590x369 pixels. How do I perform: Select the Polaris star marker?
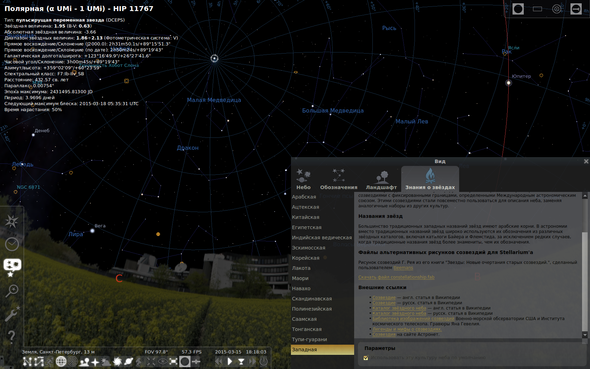[214, 58]
